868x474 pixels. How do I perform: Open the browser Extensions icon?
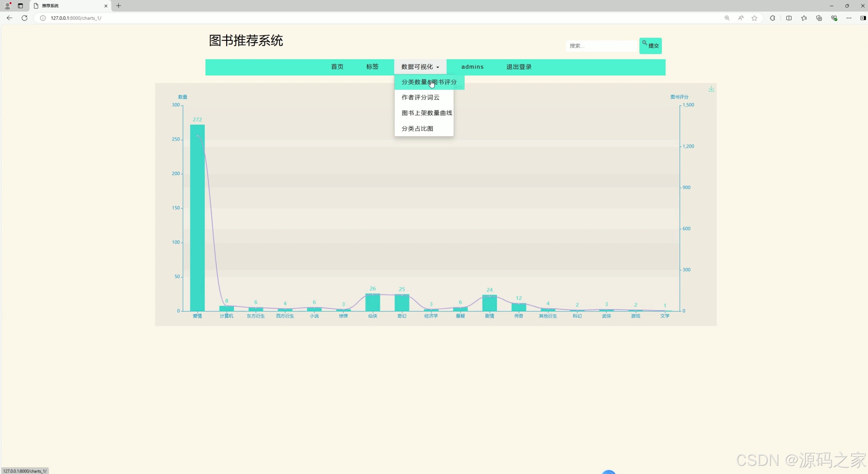pos(773,18)
